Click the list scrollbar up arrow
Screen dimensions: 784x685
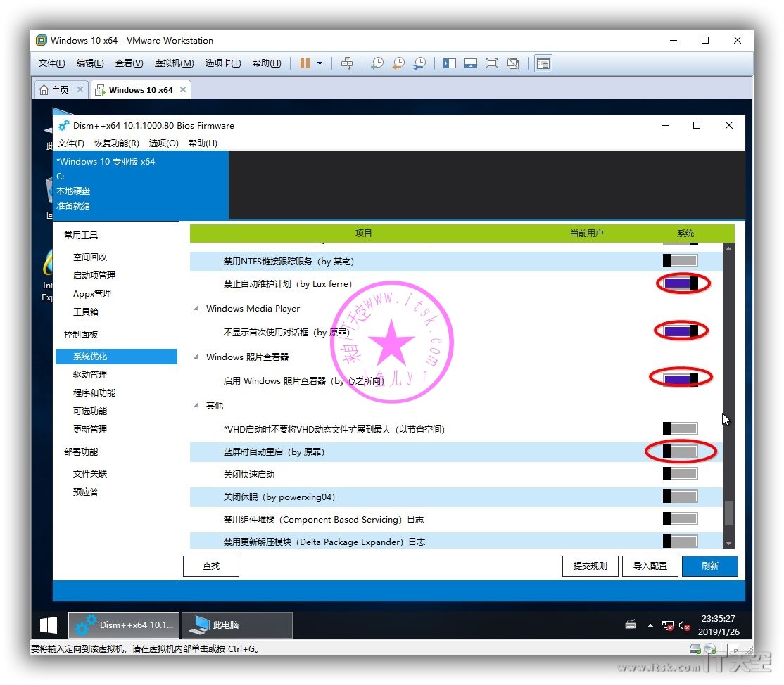tap(728, 248)
